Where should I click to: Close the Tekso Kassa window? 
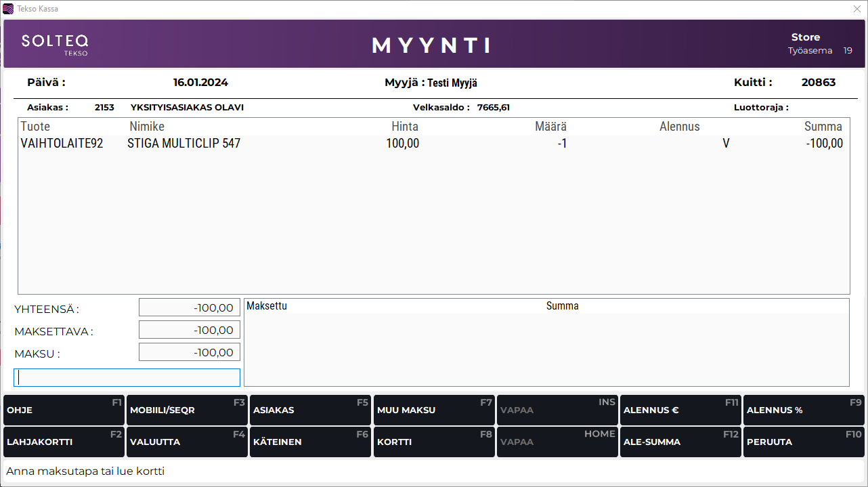tap(856, 9)
